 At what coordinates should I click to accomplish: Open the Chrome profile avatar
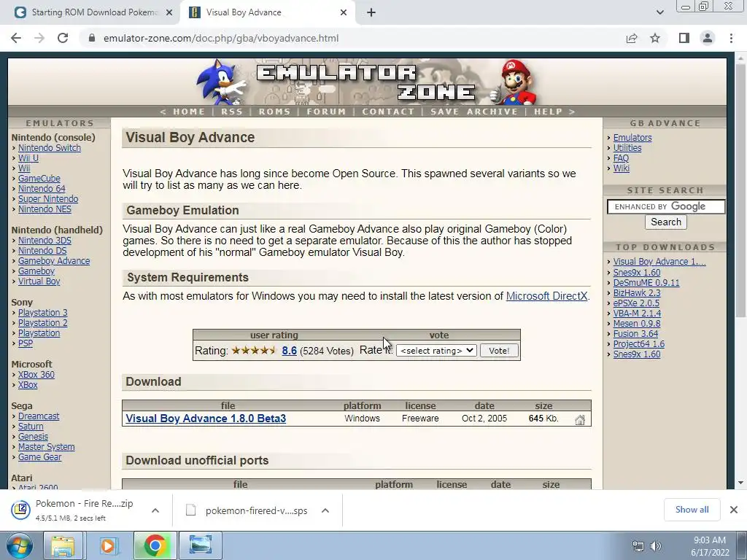click(708, 38)
